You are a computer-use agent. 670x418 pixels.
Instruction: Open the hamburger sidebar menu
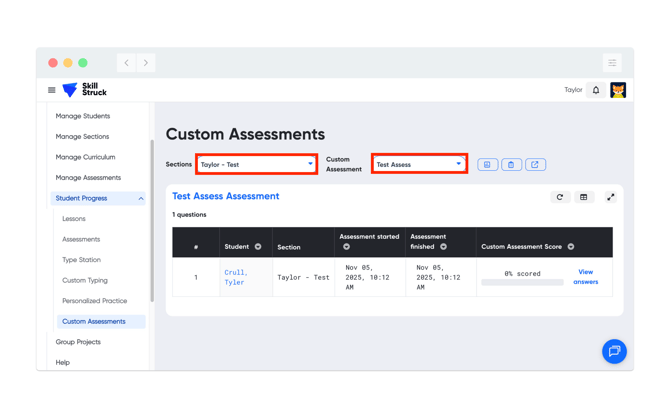coord(52,90)
